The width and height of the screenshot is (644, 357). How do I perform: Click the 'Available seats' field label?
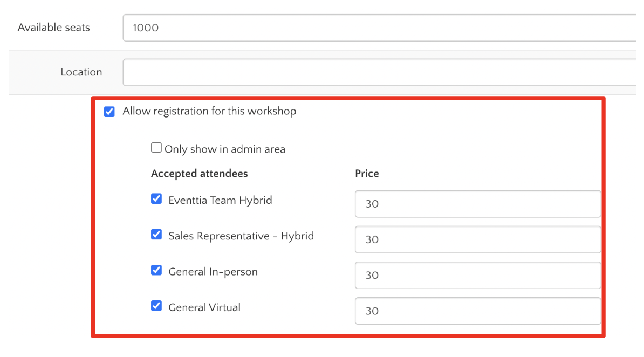(54, 28)
